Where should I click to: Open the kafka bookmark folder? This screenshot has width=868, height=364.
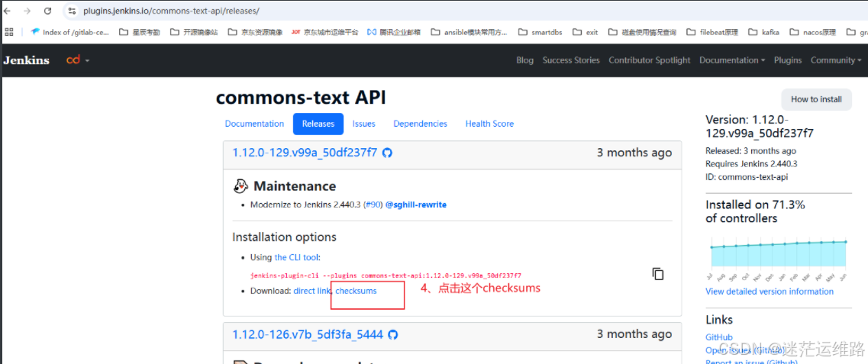coord(764,32)
